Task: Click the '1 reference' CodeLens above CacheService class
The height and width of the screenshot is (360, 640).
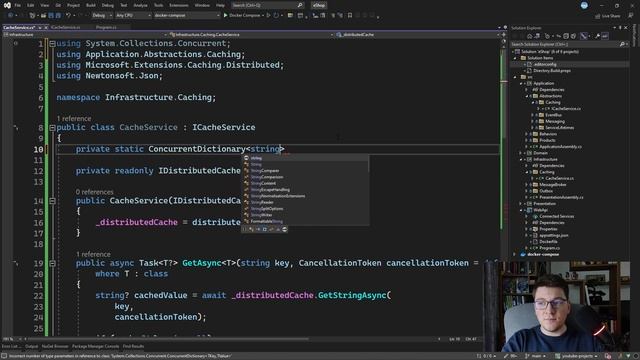Action: pyautogui.click(x=74, y=118)
